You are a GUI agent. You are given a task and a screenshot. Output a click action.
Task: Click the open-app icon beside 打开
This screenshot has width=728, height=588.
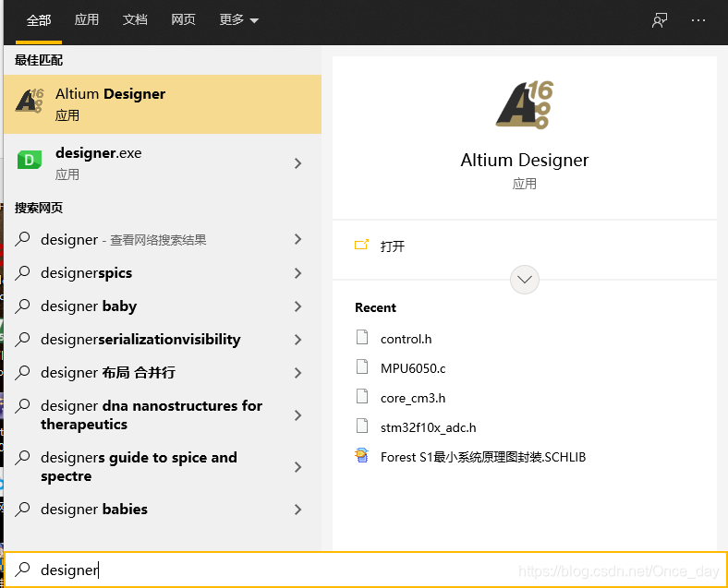point(361,245)
